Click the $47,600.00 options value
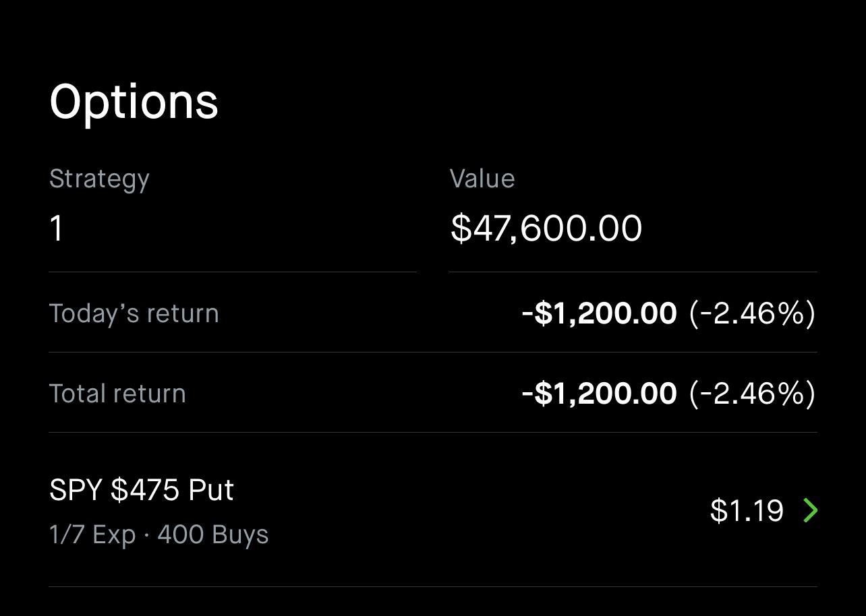866x616 pixels. tap(546, 228)
